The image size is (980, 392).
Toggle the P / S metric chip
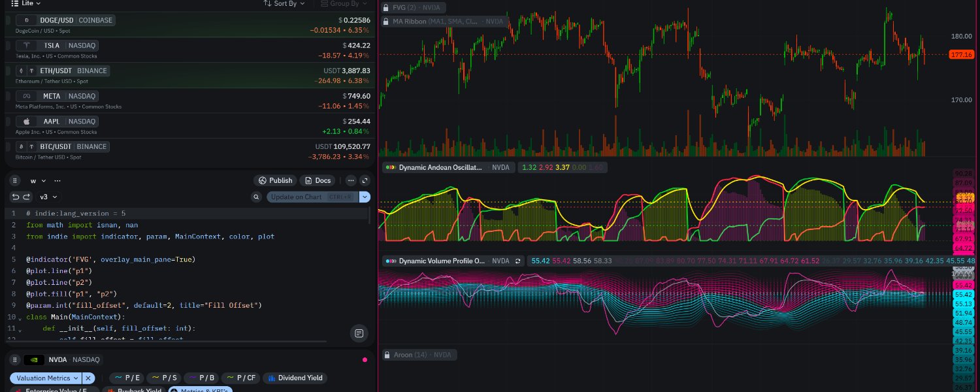[164, 378]
